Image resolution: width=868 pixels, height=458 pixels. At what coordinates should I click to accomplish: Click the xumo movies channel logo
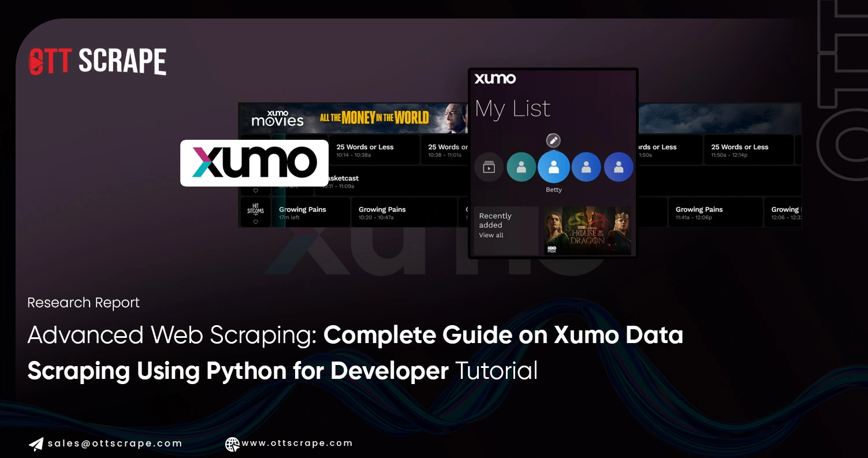tap(277, 118)
